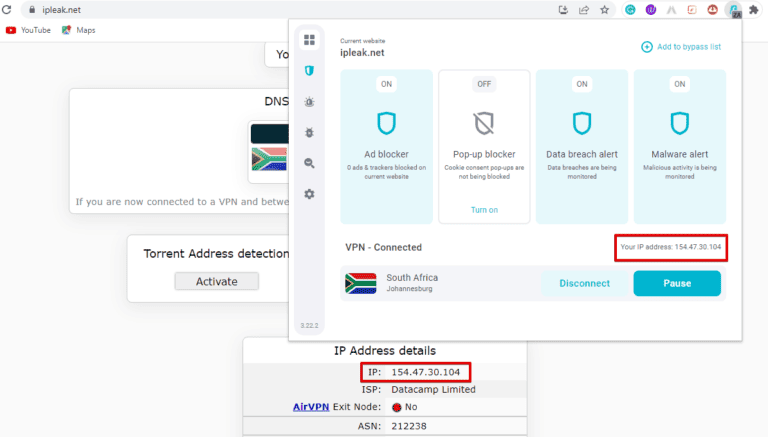Click the crossed-out Pop-up blocker shield icon
The width and height of the screenshot is (768, 437).
coord(484,123)
